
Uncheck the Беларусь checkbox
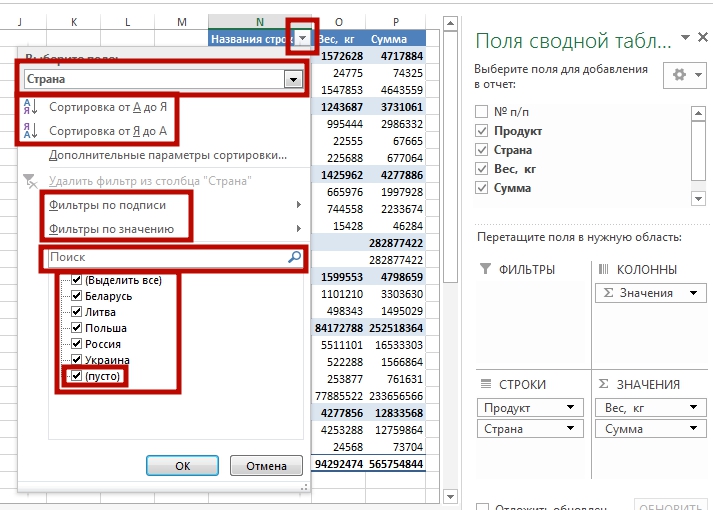(76, 296)
